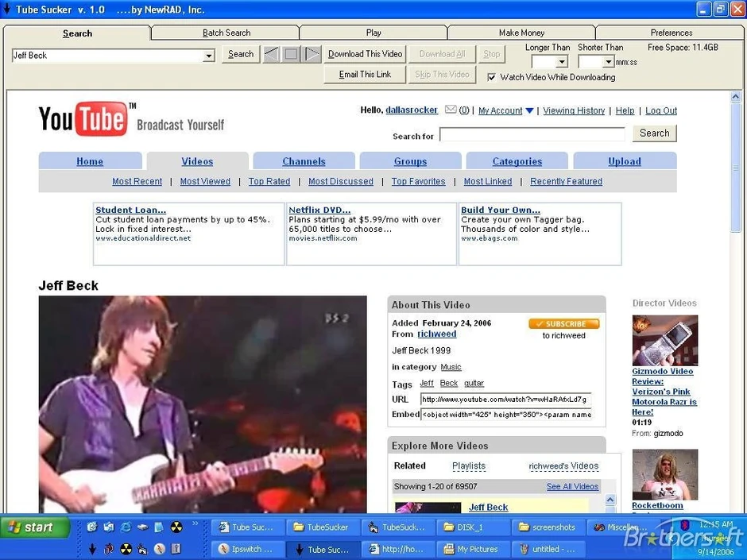Click the YouTube logo
Screen dimensions: 747x560
tap(83, 119)
